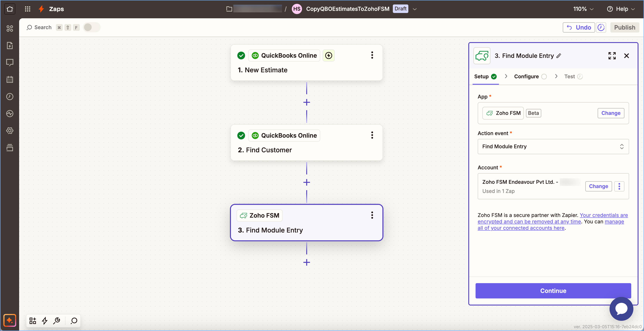Open the Action event dropdown
Viewport: 644px width, 331px height.
click(x=553, y=147)
